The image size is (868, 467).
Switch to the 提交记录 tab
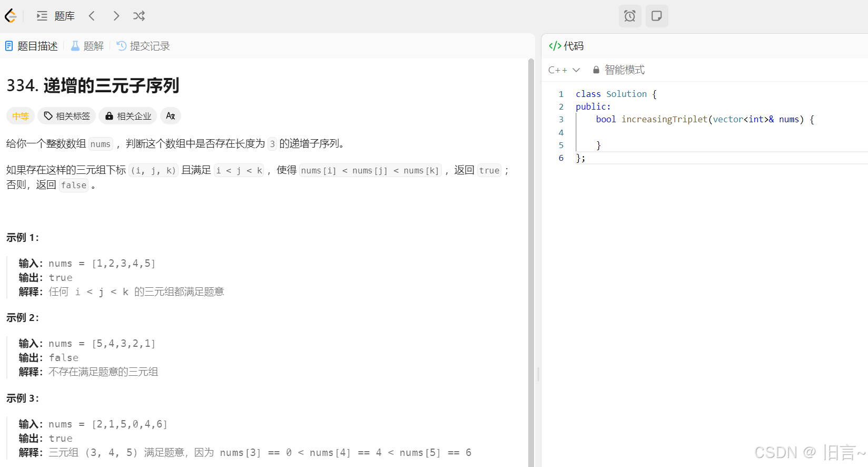coord(143,46)
